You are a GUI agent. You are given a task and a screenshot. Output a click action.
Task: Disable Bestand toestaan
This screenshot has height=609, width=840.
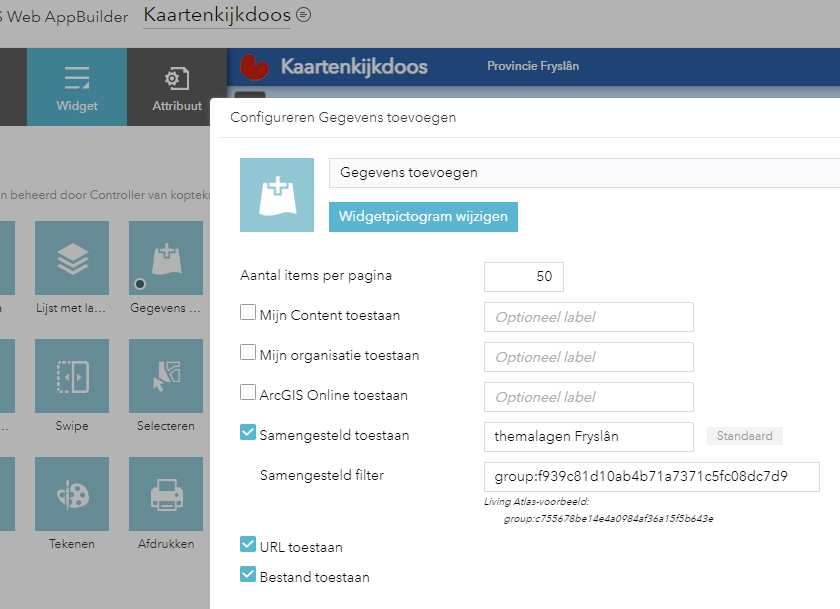coord(246,576)
